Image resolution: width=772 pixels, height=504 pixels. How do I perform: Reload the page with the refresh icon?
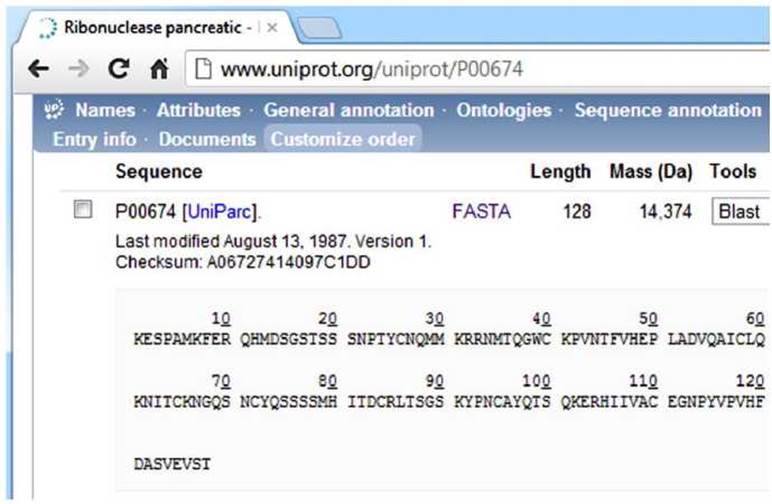pos(119,69)
